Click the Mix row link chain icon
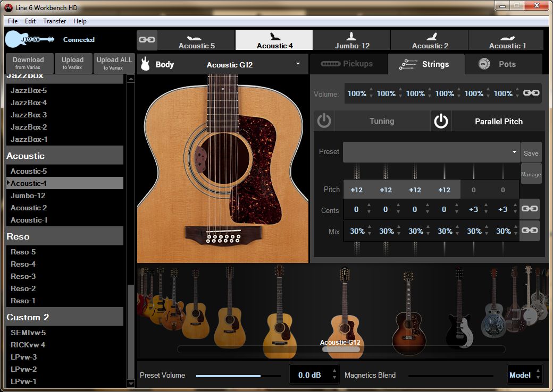Image resolution: width=553 pixels, height=392 pixels. tap(530, 231)
